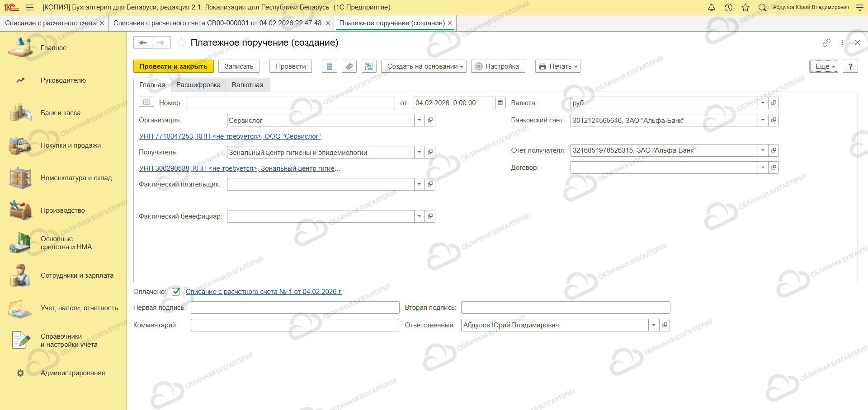
Task: Open Банк и касса section
Action: (61, 113)
